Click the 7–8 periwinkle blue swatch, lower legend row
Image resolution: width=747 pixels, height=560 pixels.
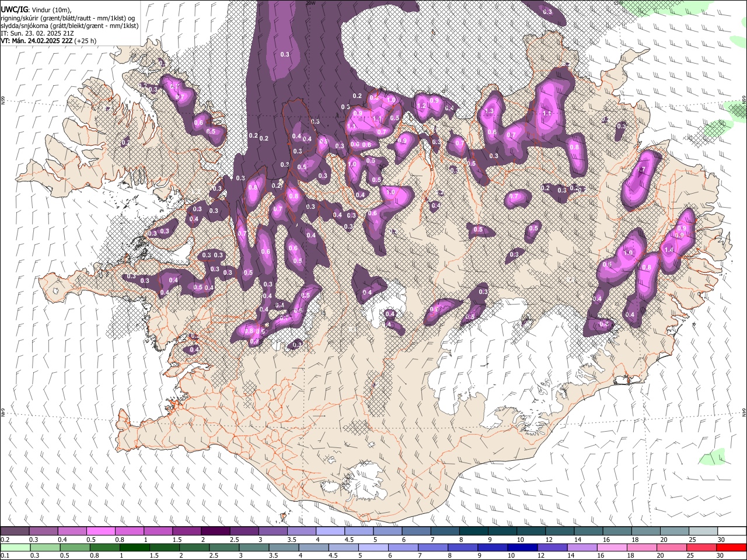click(432, 548)
